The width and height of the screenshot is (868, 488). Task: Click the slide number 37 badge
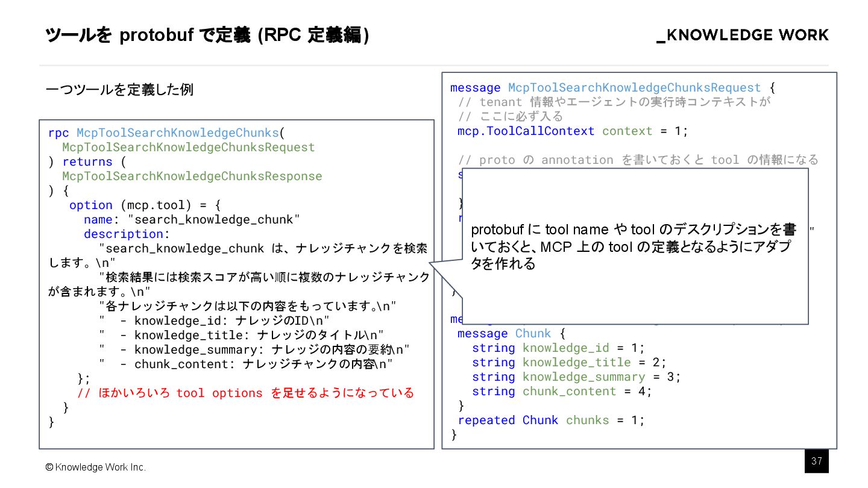tap(817, 461)
